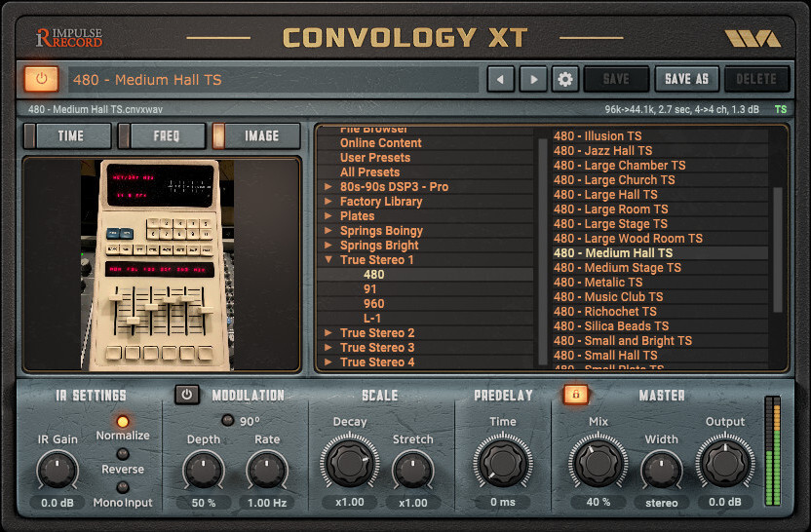This screenshot has height=532, width=811.
Task: Click the plugin power bypass button
Action: [x=41, y=79]
